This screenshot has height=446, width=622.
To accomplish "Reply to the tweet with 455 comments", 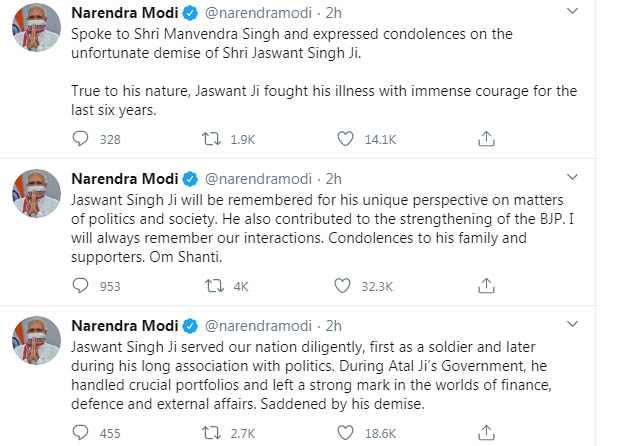I will (x=81, y=433).
